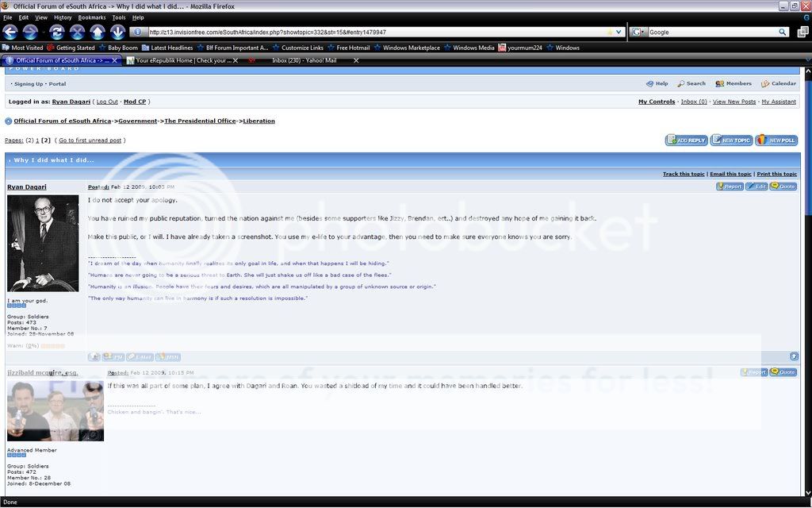Image resolution: width=812 pixels, height=508 pixels.
Task: Start a New Topic
Action: click(731, 140)
